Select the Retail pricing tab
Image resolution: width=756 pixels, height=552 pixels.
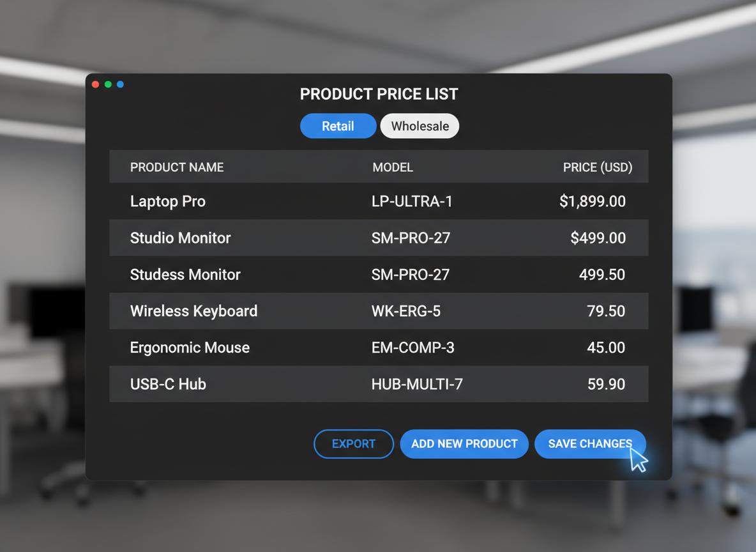(x=338, y=126)
